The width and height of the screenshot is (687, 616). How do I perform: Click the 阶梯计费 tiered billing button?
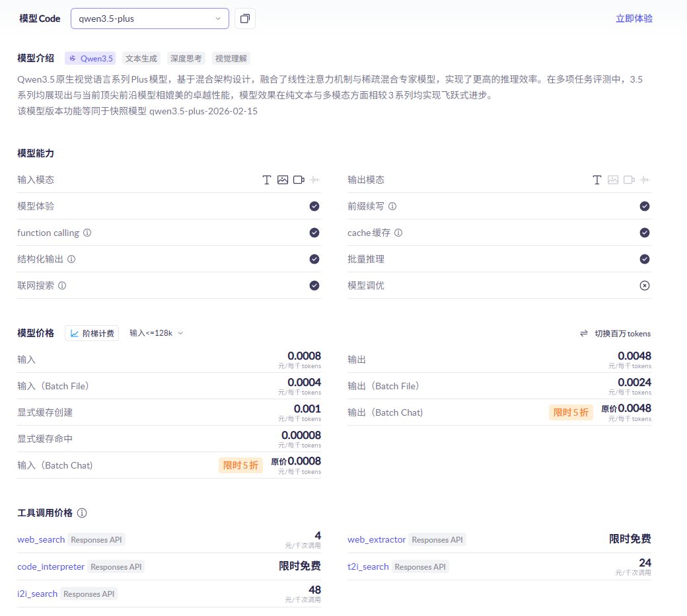pos(92,333)
